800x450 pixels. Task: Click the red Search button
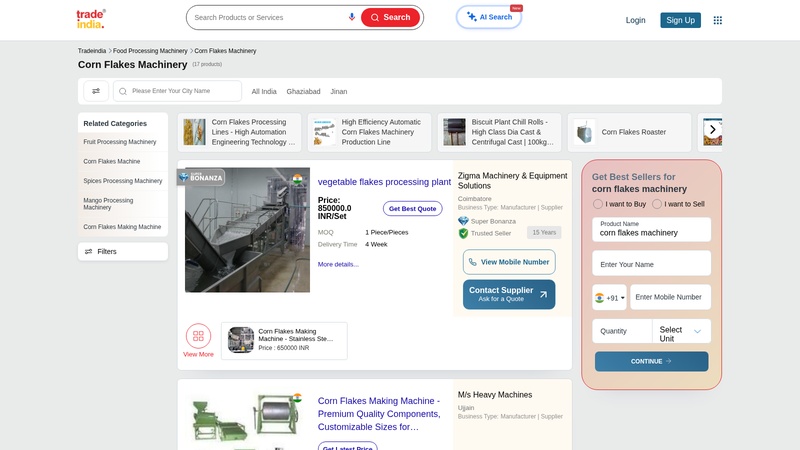click(x=390, y=17)
